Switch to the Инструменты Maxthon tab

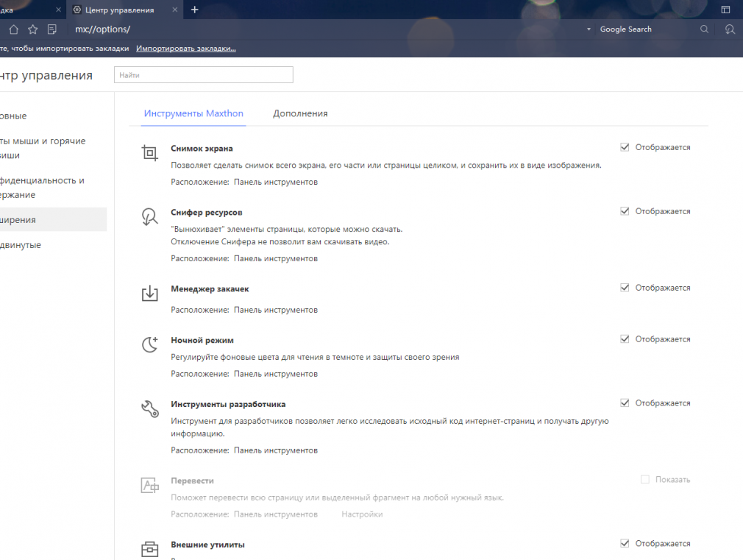(x=193, y=113)
